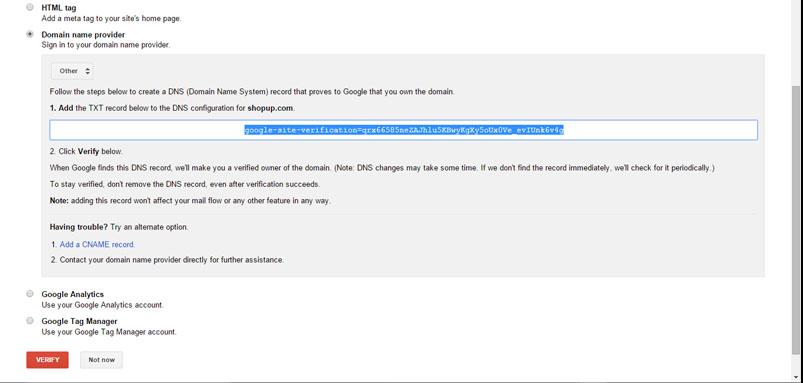Click the red VERIFY button
Viewport: 803px width, 383px height.
[47, 359]
